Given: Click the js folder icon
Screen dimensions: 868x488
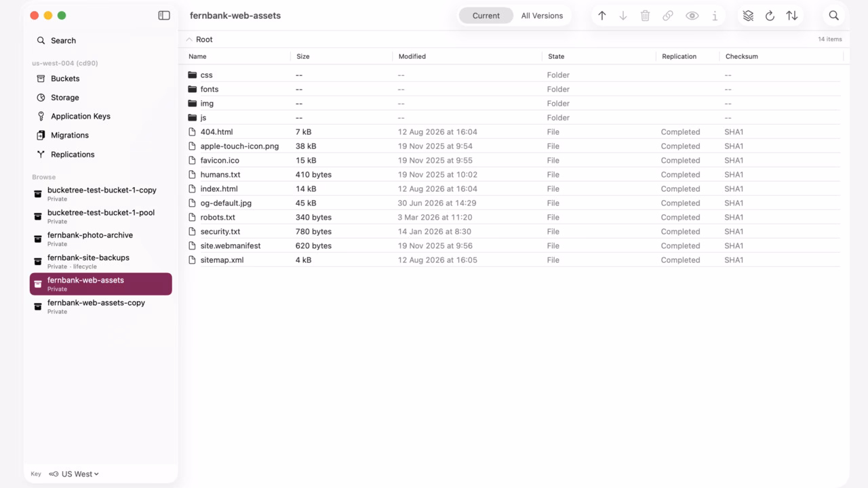Looking at the screenshot, I should [x=193, y=118].
